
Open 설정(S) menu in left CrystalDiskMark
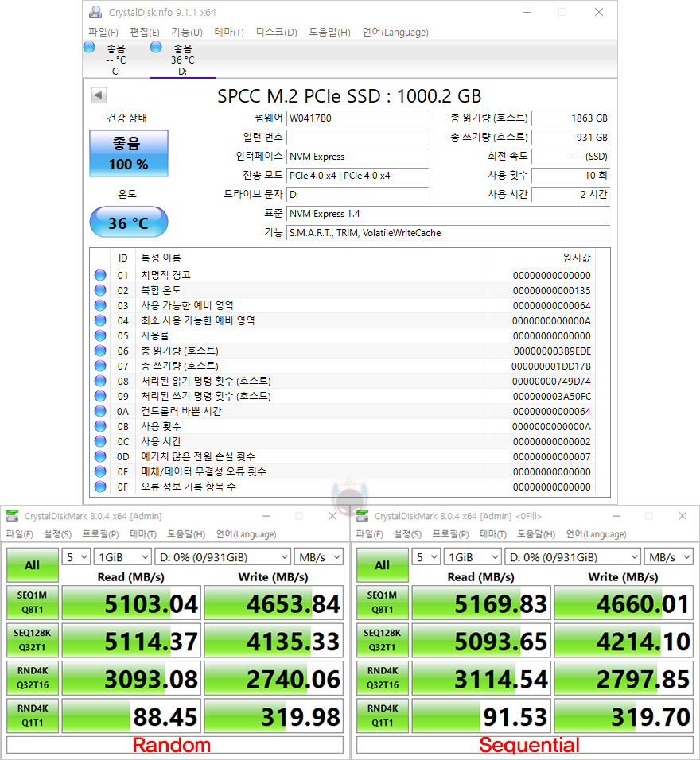58,534
